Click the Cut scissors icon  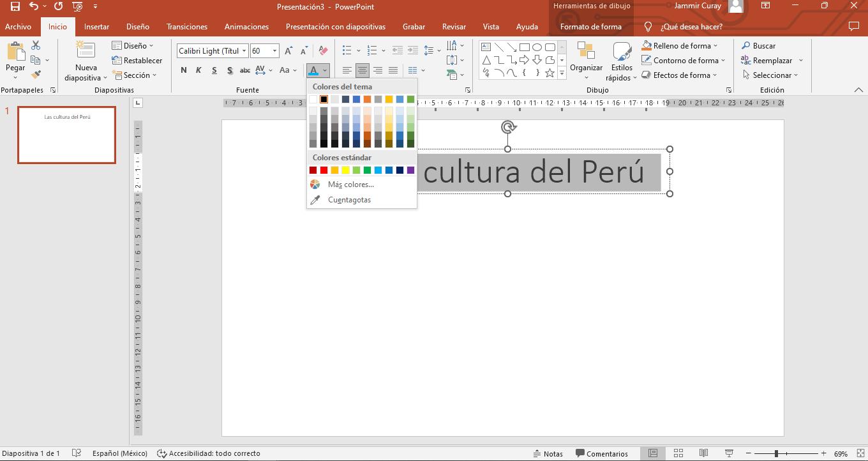pyautogui.click(x=36, y=45)
